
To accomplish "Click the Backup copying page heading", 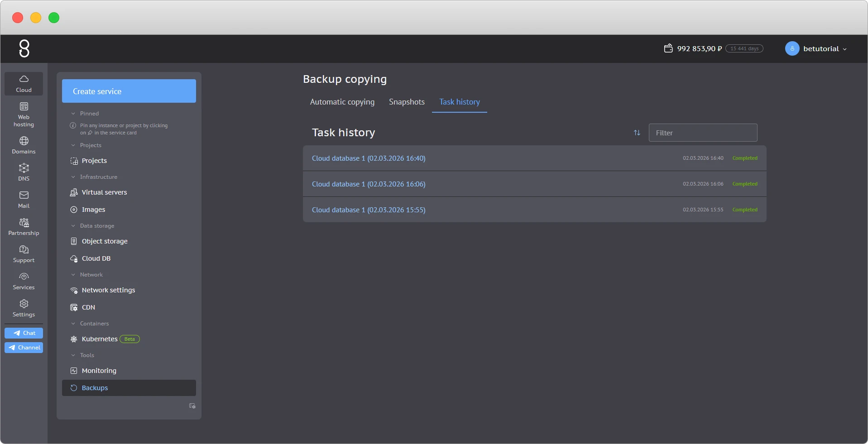I will tap(345, 79).
